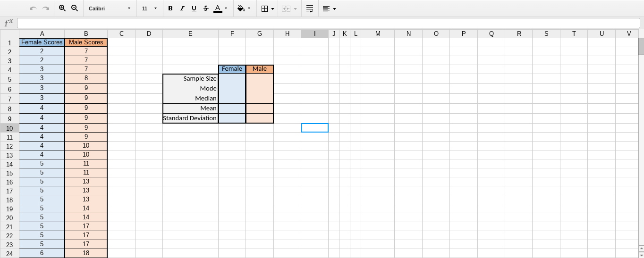Expand the merge cells dropdown arrow
The width and height of the screenshot is (644, 258).
296,8
